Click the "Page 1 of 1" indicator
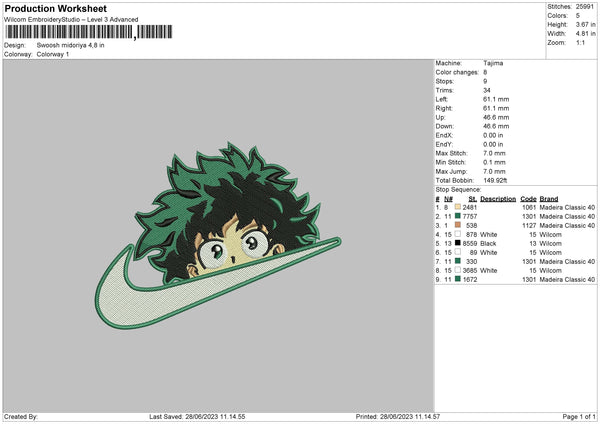 pos(579,416)
